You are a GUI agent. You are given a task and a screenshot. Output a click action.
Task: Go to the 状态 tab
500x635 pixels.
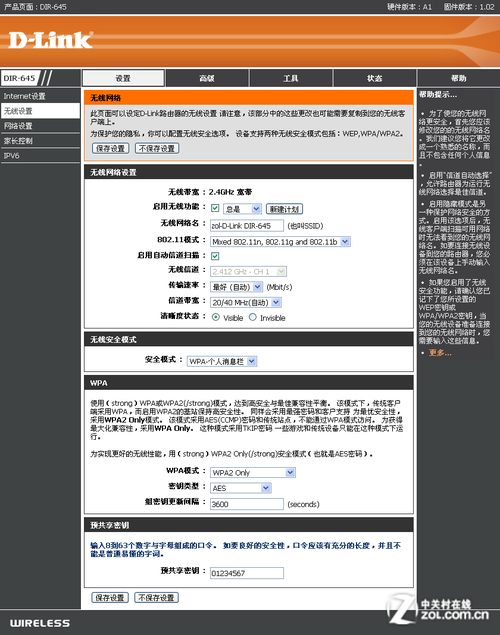(x=374, y=78)
